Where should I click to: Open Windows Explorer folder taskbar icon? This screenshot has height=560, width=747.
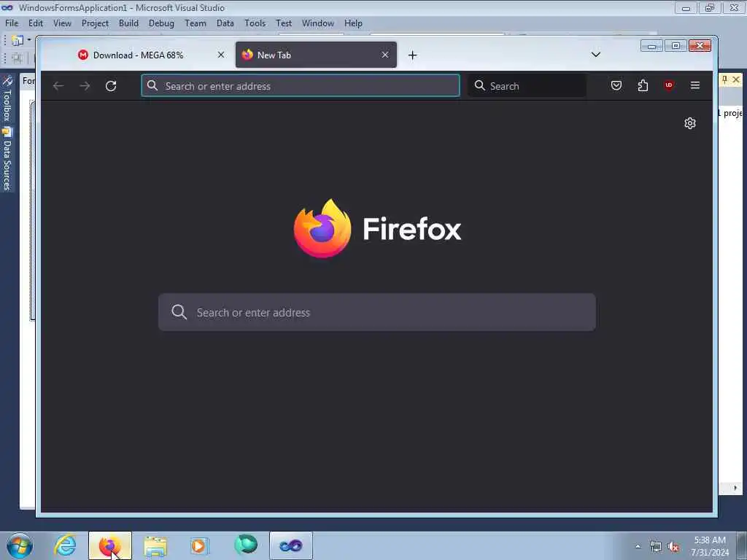(x=155, y=545)
